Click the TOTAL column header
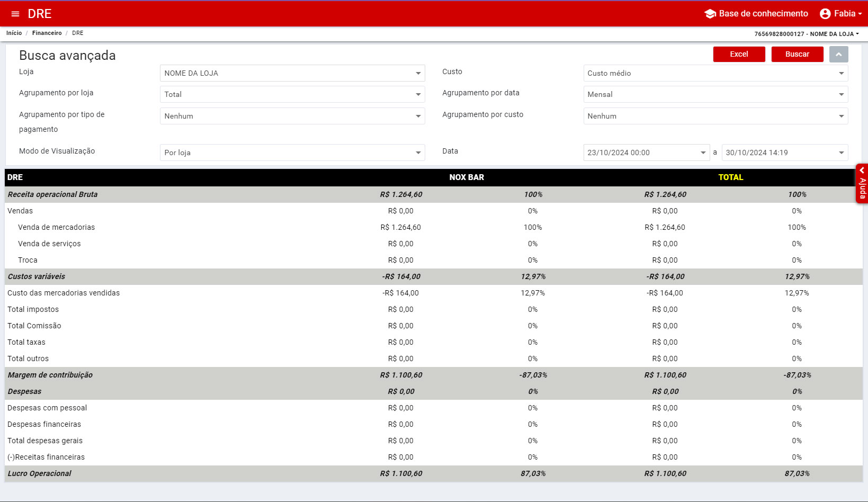The height and width of the screenshot is (502, 868). (x=730, y=177)
